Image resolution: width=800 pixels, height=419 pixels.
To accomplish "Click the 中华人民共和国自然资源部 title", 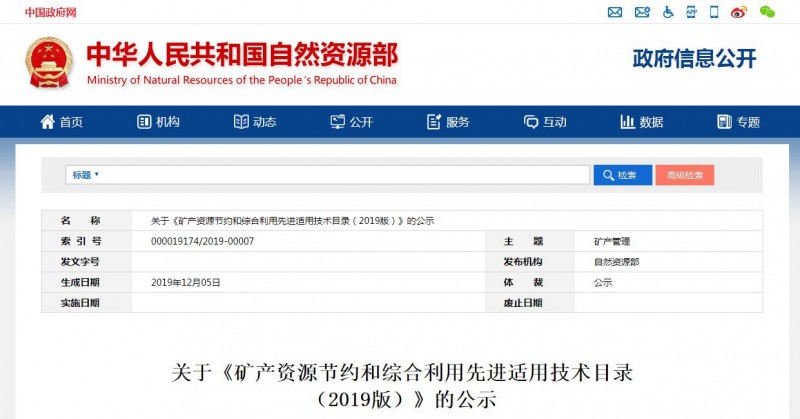I will (x=242, y=54).
